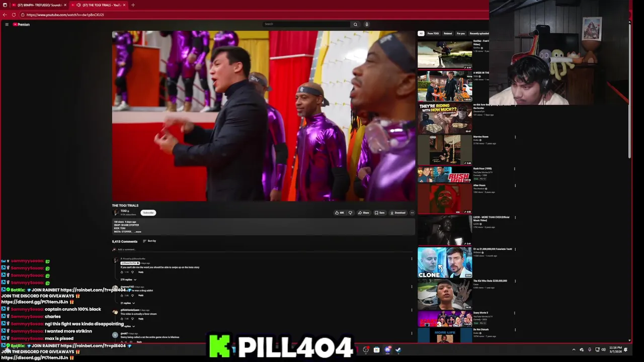
Task: Select the From TOGI filter chip
Action: (433, 34)
